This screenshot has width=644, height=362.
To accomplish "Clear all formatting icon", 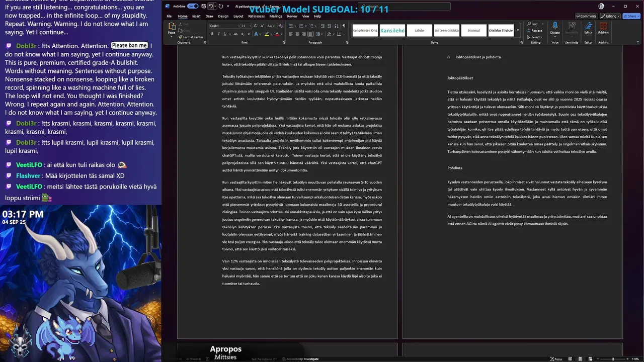I will coord(280,26).
